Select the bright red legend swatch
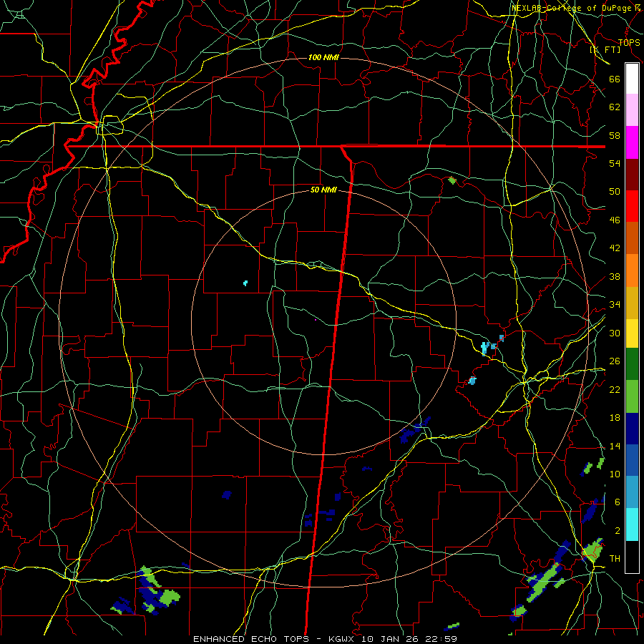 [x=632, y=206]
